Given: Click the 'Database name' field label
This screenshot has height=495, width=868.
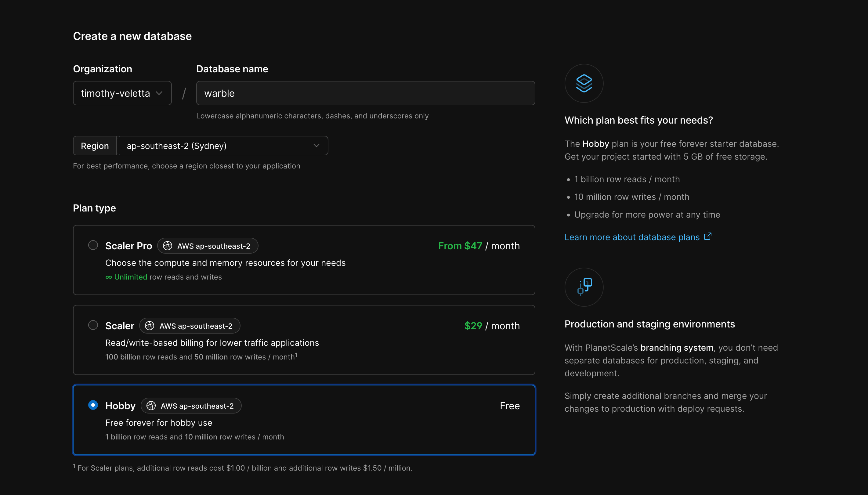Looking at the screenshot, I should point(232,69).
